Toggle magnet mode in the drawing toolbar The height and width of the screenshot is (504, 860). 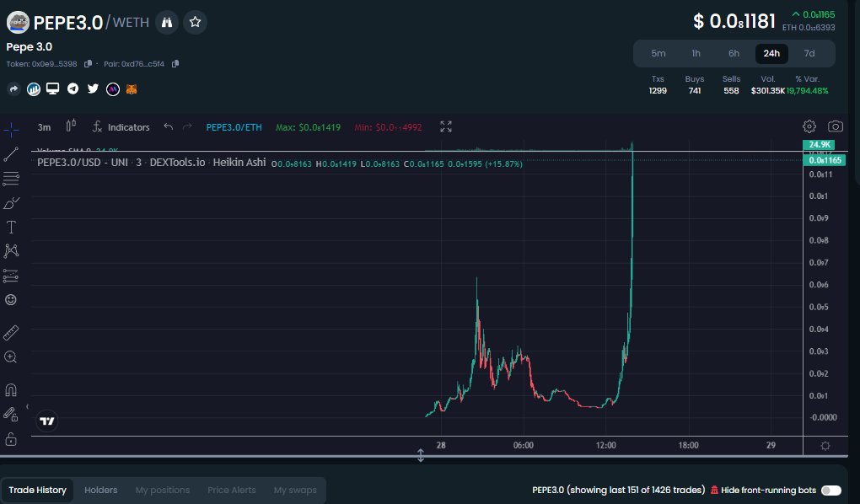point(11,390)
